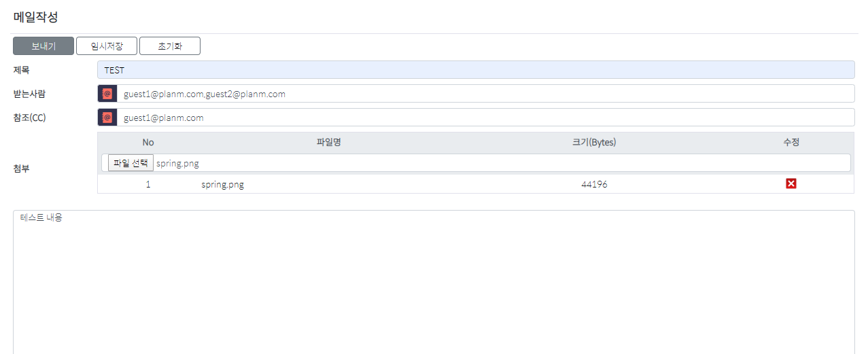
Task: Send the mail with 보내기 button
Action: [x=44, y=46]
